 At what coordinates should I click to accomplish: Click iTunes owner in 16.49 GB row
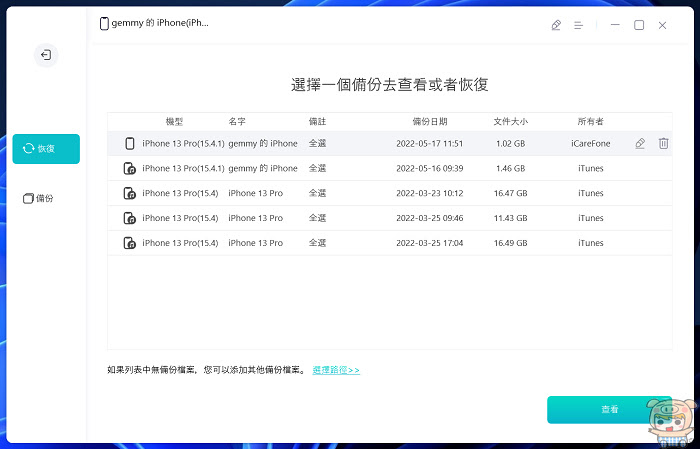tap(591, 244)
